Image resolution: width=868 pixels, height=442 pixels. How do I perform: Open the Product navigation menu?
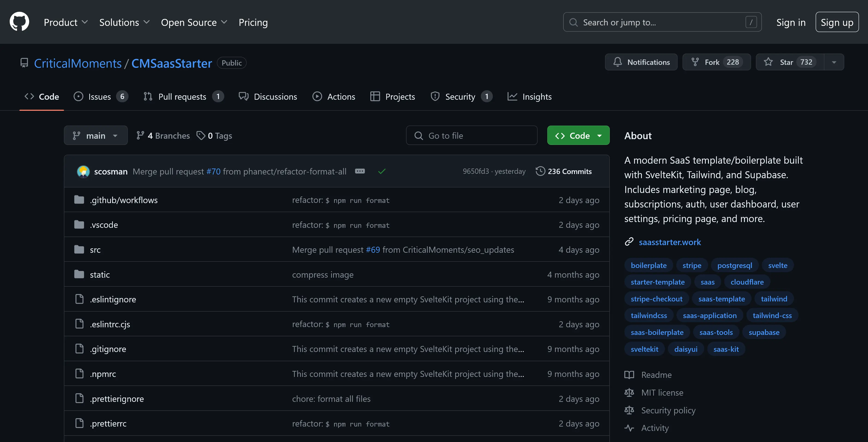click(x=65, y=22)
